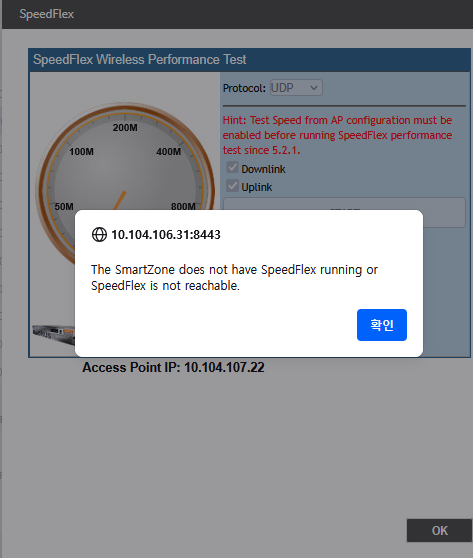Click the speedometer gauge needle
Image resolution: width=473 pixels, height=558 pixels.
[x=120, y=200]
